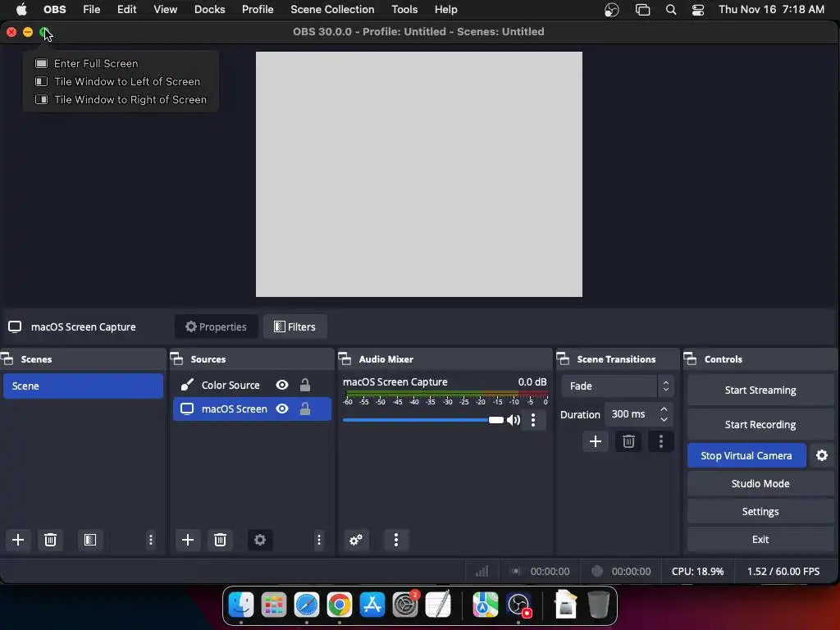Open Scenes dock three-dot menu
The width and height of the screenshot is (840, 630).
151,540
